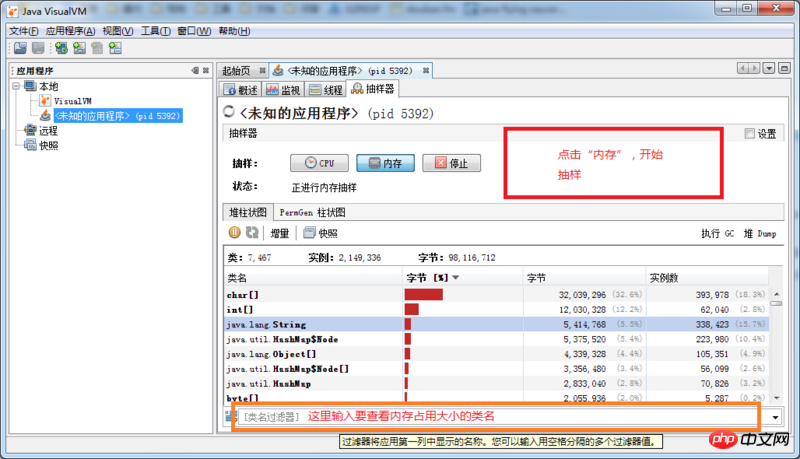Click the second toolbar icon beside the first

pyautogui.click(x=38, y=48)
